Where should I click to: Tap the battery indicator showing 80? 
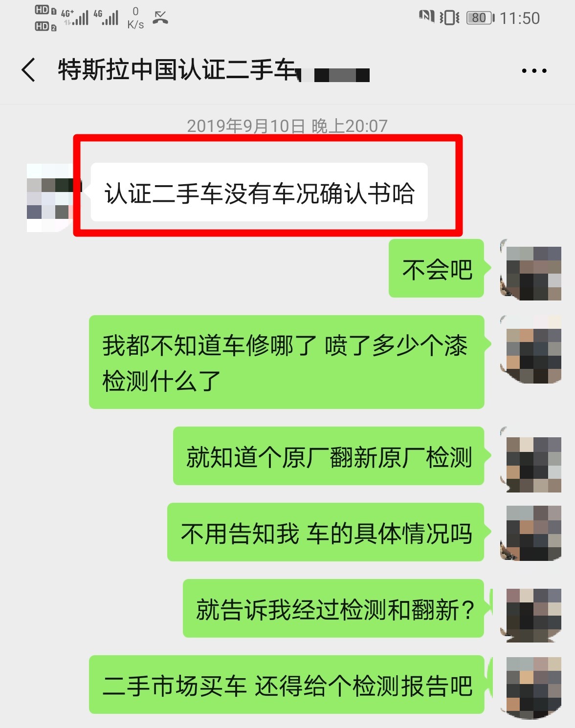pos(480,18)
